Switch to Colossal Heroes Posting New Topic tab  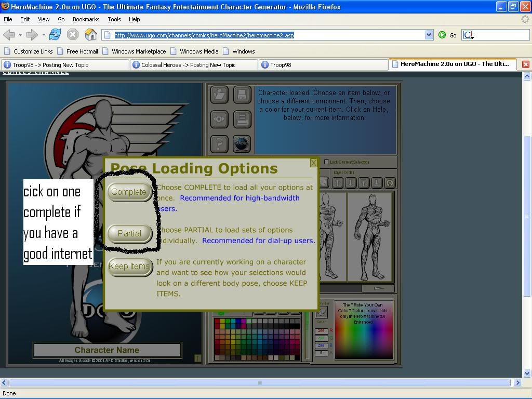point(193,65)
